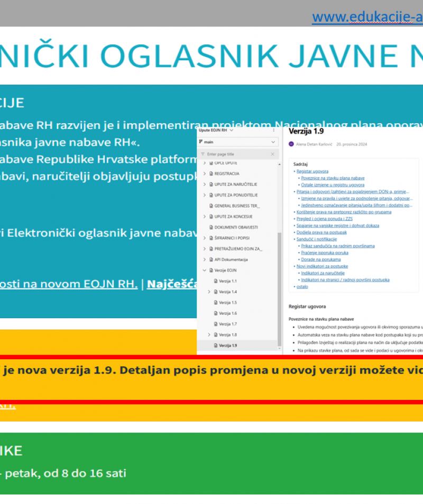
Task: Open the ostalo contents link
Action: click(302, 287)
